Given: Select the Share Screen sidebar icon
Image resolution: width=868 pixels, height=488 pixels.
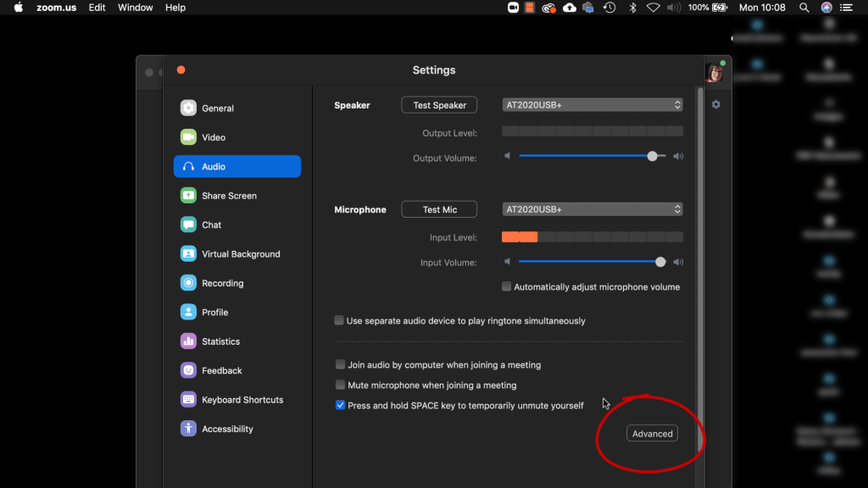Looking at the screenshot, I should click(x=188, y=196).
